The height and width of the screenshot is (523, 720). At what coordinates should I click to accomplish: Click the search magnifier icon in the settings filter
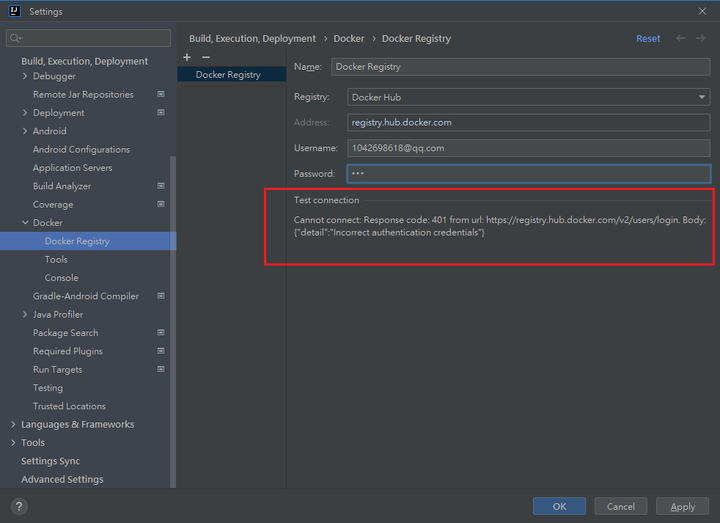click(16, 38)
